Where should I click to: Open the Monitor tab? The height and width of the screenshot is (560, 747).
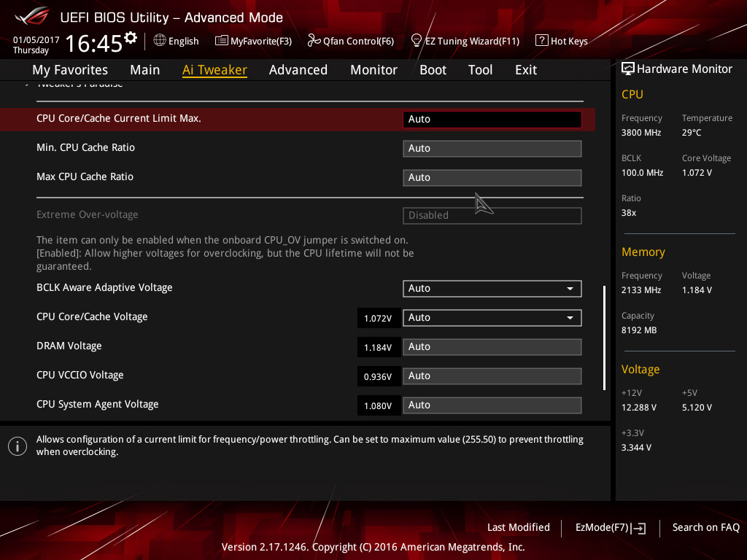373,70
